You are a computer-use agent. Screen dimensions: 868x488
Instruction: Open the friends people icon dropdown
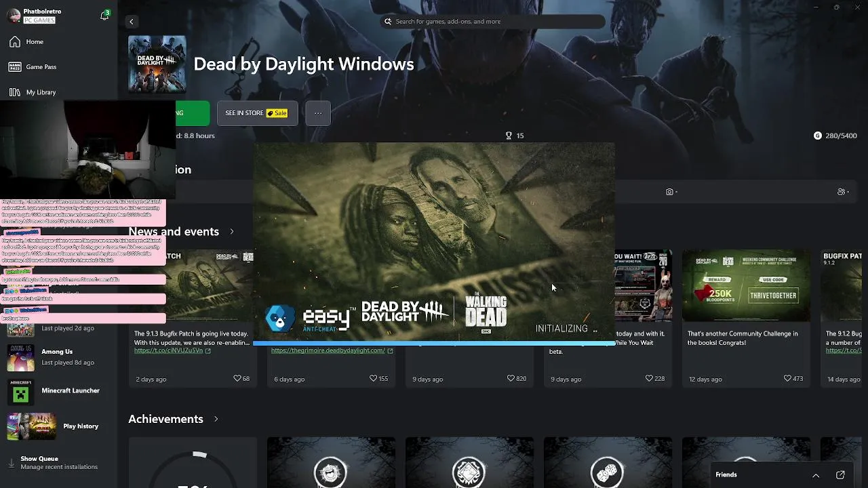click(x=844, y=192)
